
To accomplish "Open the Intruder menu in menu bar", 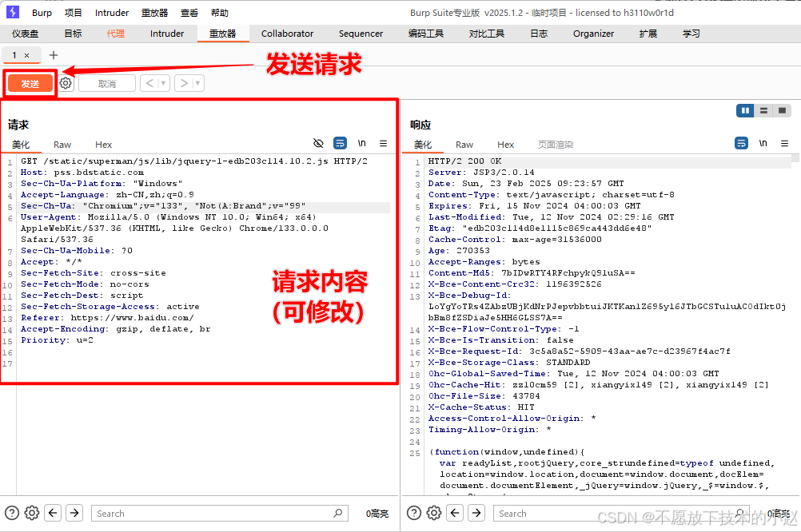I will coord(112,13).
